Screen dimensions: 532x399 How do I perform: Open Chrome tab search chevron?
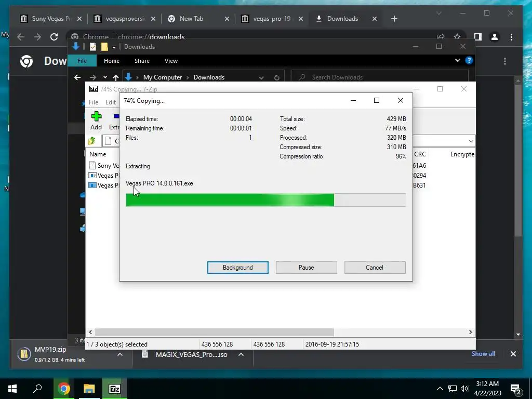point(438,13)
